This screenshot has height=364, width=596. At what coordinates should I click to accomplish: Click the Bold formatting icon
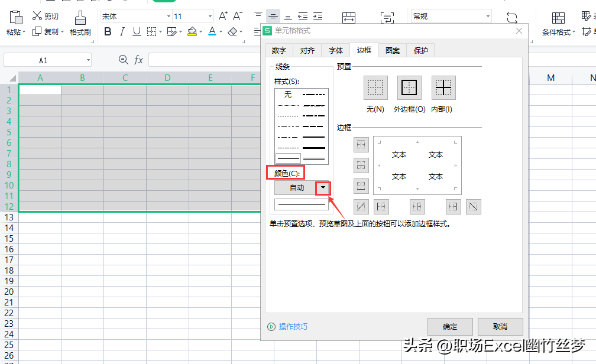[108, 32]
